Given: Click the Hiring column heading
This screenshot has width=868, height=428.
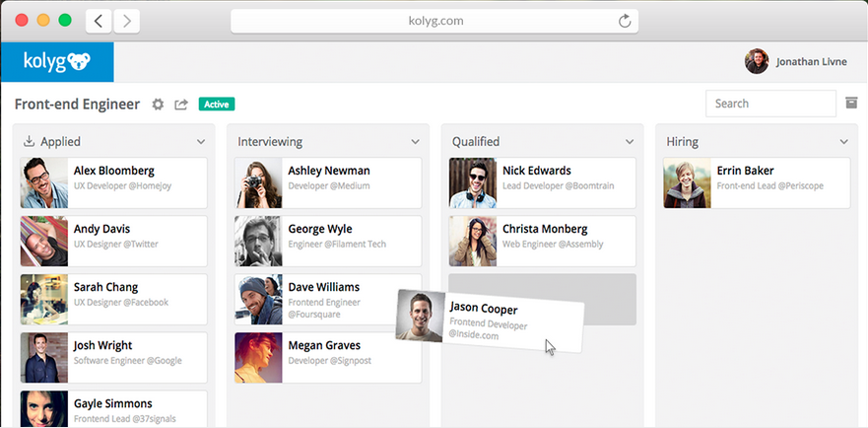Looking at the screenshot, I should [682, 142].
